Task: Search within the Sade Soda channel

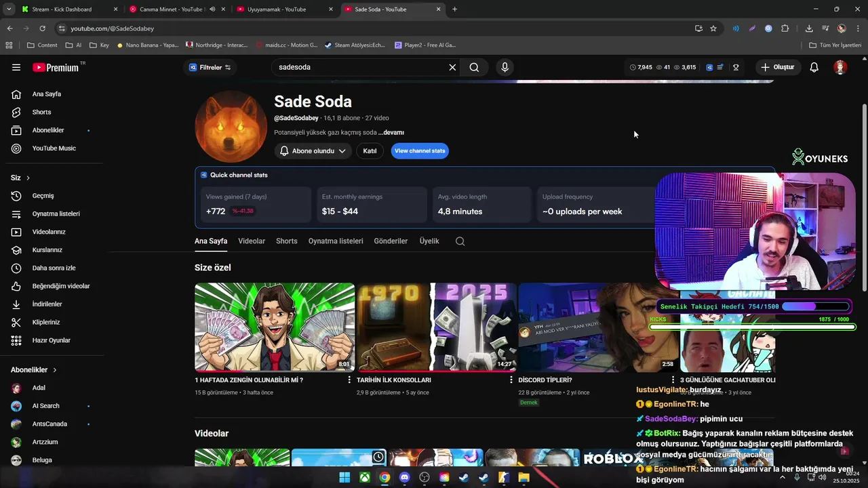Action: click(460, 241)
